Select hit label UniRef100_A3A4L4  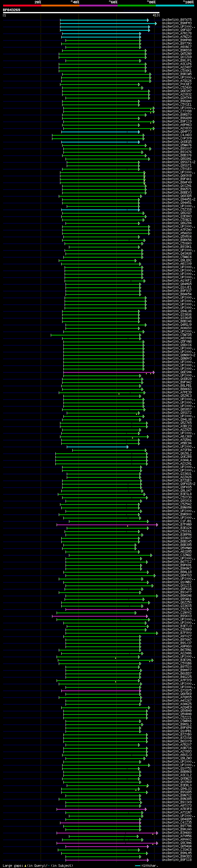click(177, 460)
